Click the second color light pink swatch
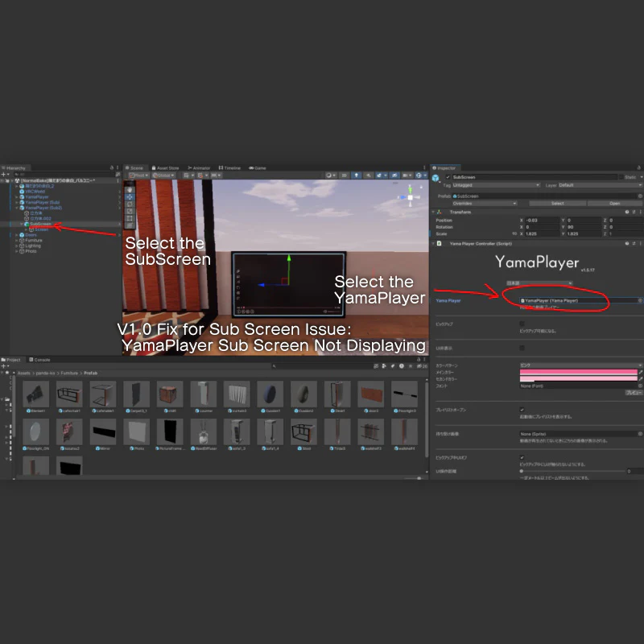This screenshot has width=644, height=644. [578, 378]
